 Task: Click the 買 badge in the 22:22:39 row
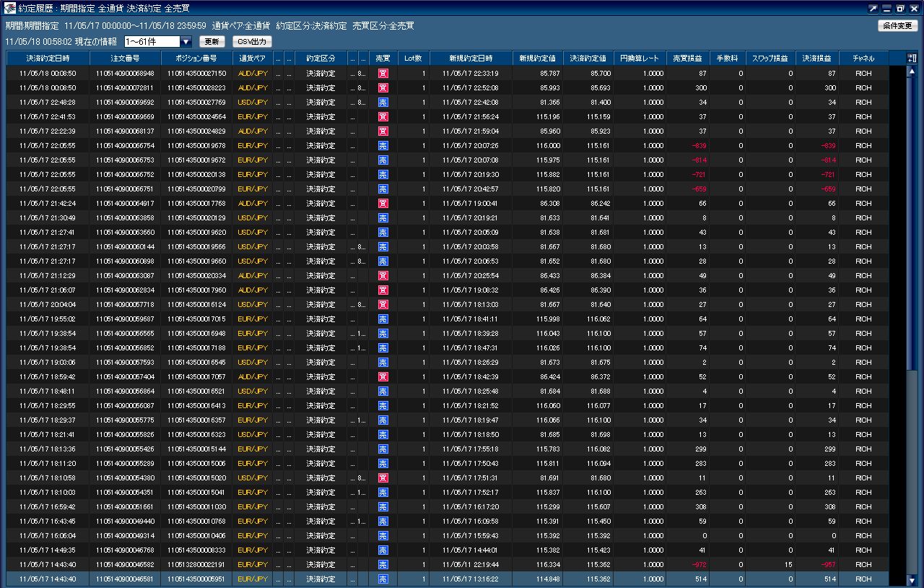[383, 131]
